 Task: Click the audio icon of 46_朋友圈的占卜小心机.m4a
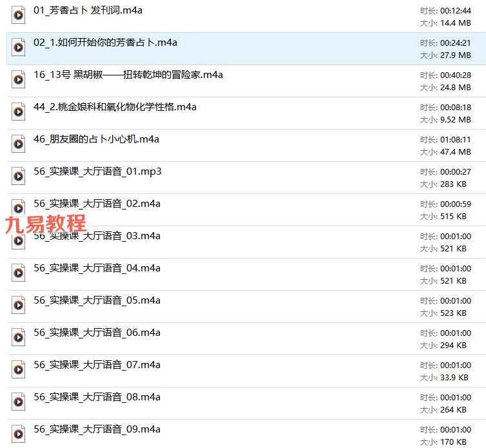(x=18, y=144)
